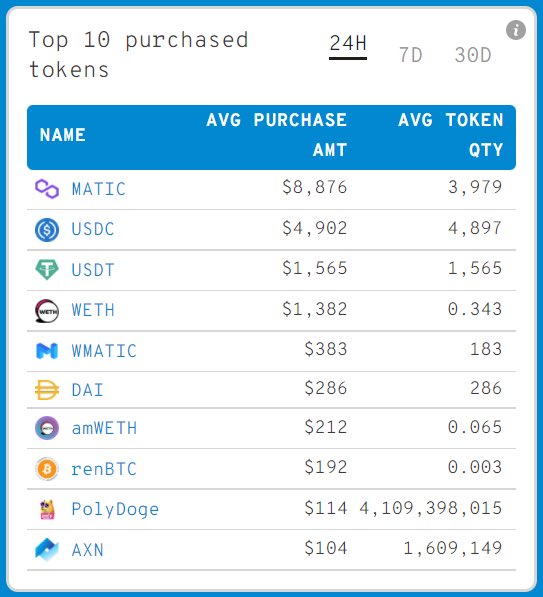Screen dimensions: 543x597
Task: Click the 1,609,149 token quantity
Action: tap(453, 549)
